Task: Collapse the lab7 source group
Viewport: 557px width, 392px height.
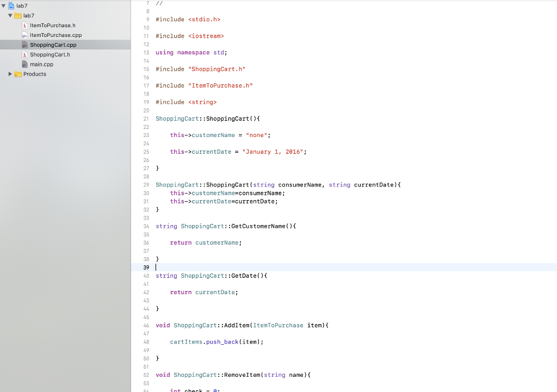Action: (x=9, y=15)
